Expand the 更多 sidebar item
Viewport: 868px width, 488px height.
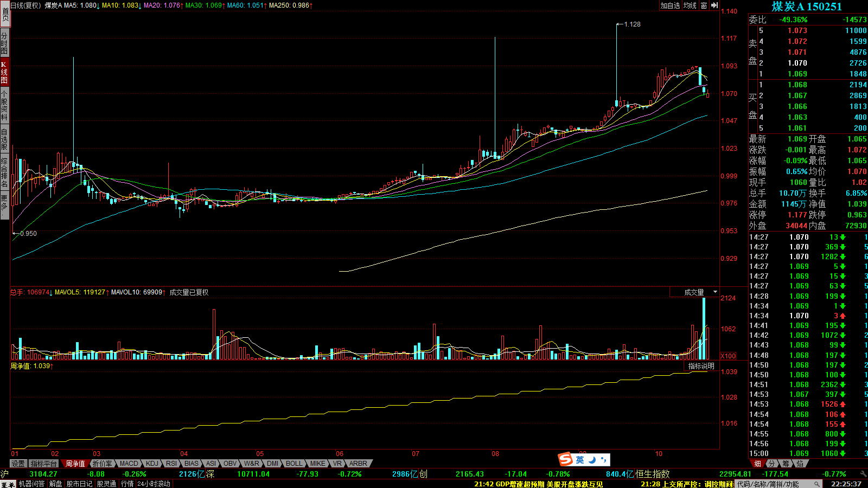[x=4, y=205]
